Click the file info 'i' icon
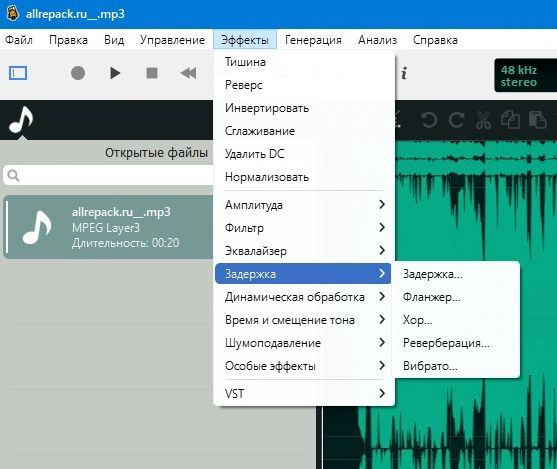Image resolution: width=557 pixels, height=469 pixels. click(x=404, y=74)
